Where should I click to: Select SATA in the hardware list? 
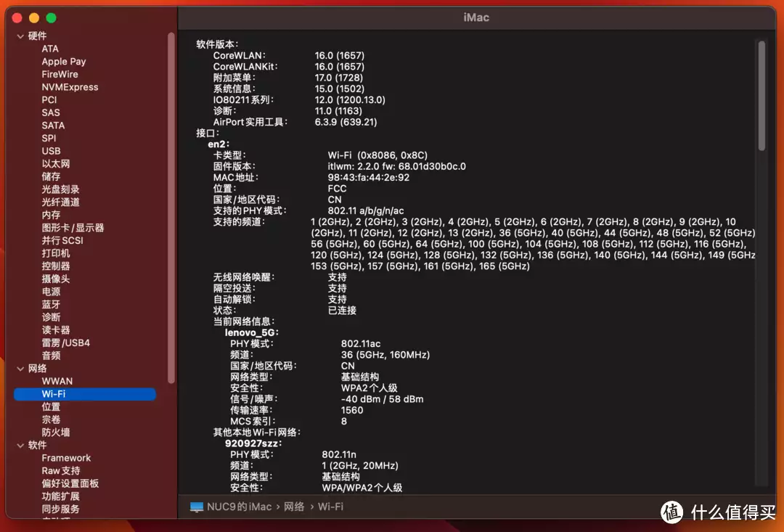53,125
